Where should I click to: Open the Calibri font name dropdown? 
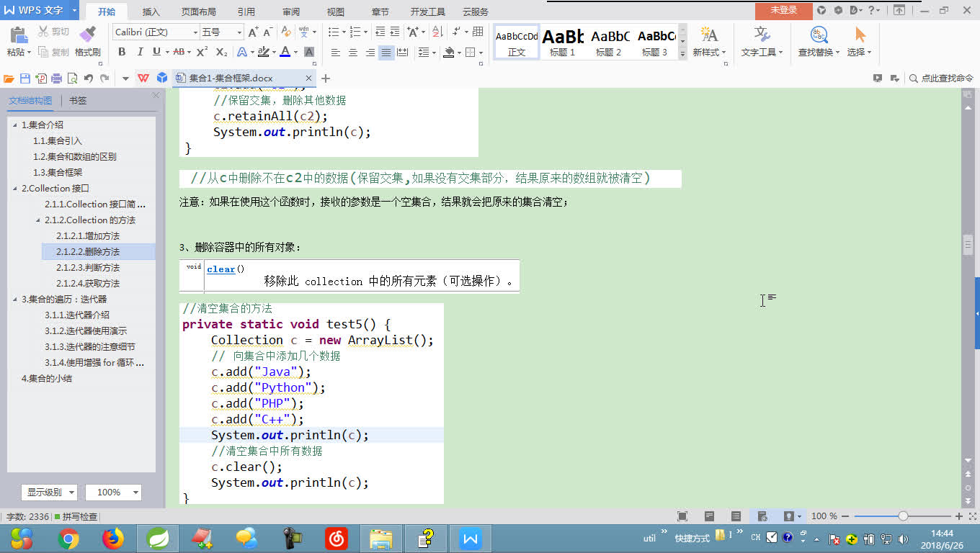click(x=195, y=32)
